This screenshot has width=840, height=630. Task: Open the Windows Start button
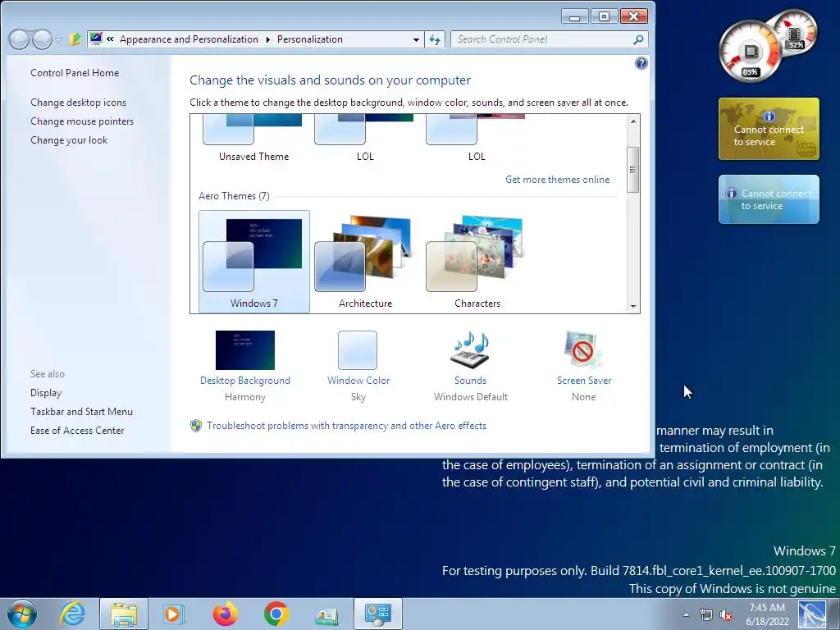[x=22, y=614]
